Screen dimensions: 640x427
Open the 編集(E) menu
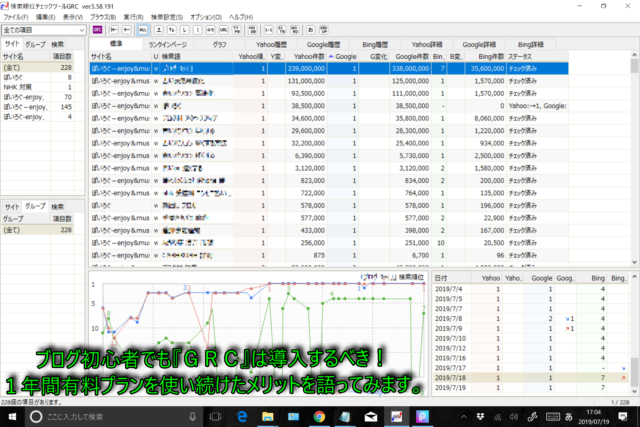[45, 17]
